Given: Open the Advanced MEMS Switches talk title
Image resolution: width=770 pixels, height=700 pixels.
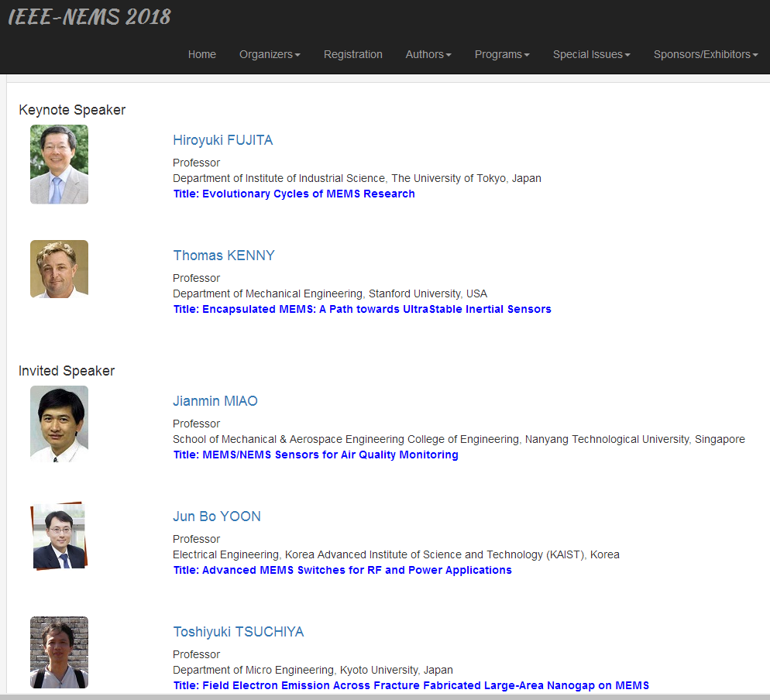Looking at the screenshot, I should (x=342, y=570).
